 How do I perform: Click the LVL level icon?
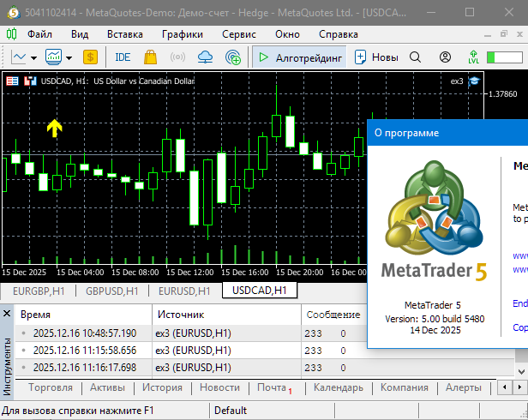click(473, 57)
